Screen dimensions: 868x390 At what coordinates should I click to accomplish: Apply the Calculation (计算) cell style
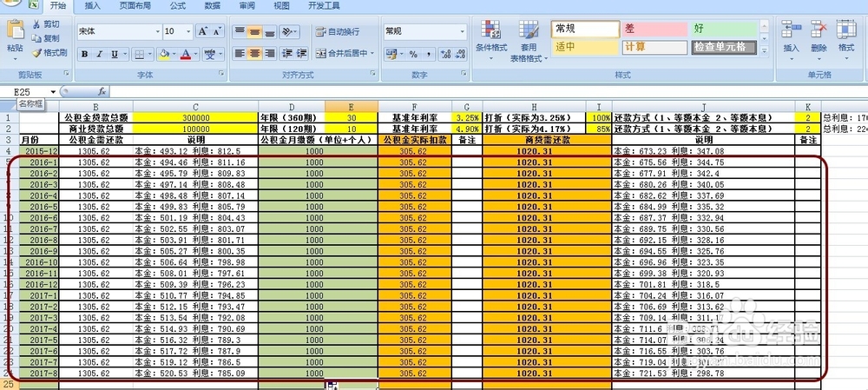[x=654, y=47]
